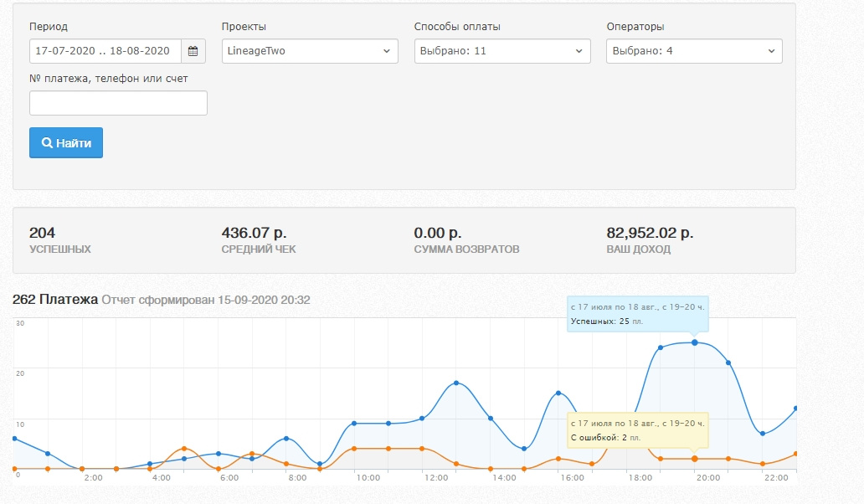
Task: Open the calendar icon beside the period field
Action: click(x=193, y=51)
